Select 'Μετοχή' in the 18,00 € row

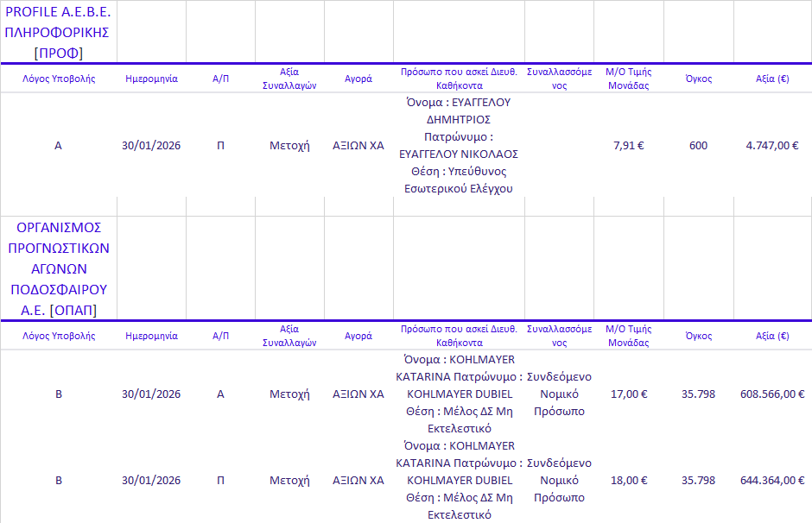click(x=289, y=481)
